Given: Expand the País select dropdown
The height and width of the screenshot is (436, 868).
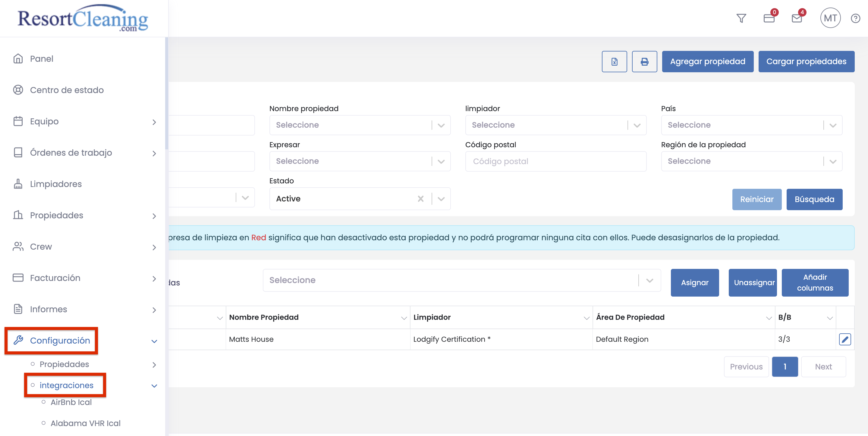Looking at the screenshot, I should tap(751, 125).
